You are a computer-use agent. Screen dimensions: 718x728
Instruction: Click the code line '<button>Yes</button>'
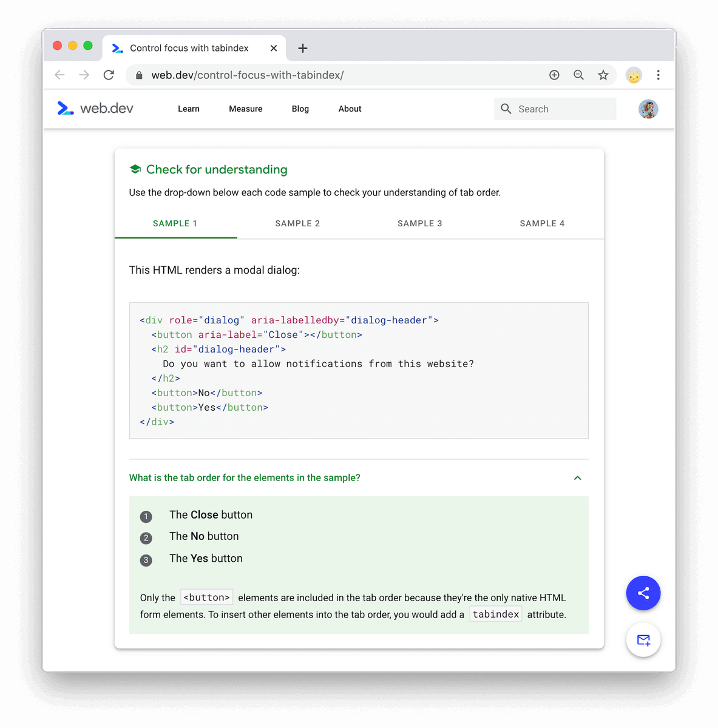(210, 408)
